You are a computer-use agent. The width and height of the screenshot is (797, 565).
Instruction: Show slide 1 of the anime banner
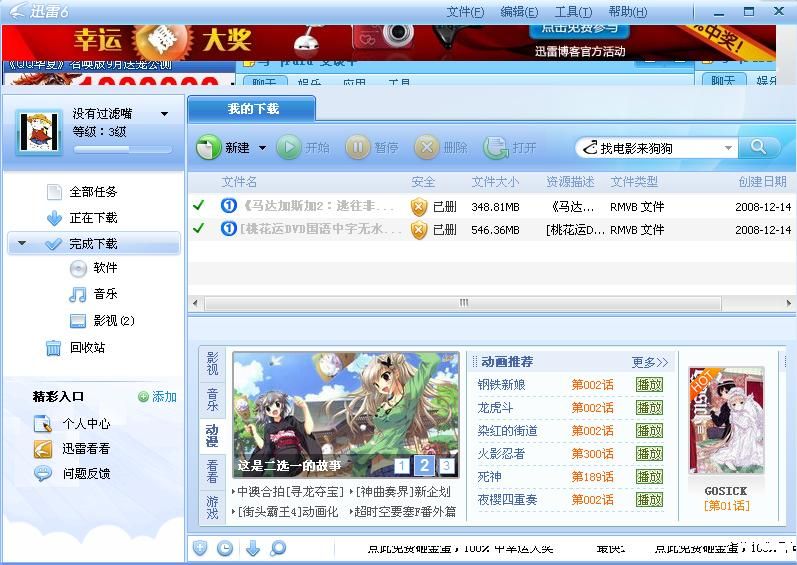(402, 465)
